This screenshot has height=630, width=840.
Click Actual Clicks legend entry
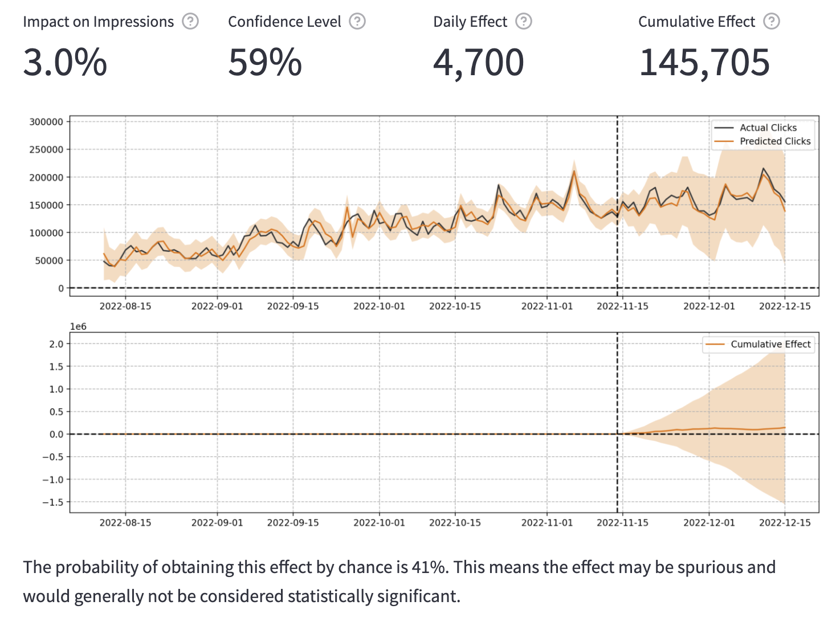pyautogui.click(x=768, y=128)
